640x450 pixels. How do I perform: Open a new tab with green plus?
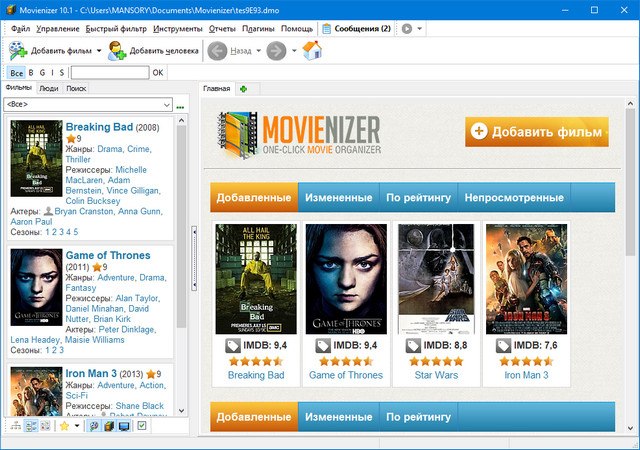243,89
